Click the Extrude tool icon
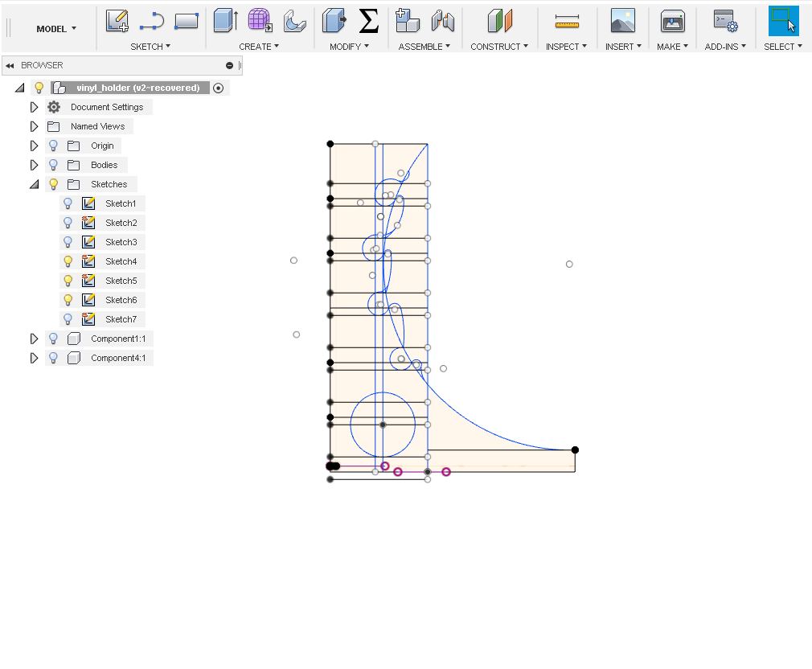Screen dimensions: 812x669 click(x=225, y=22)
